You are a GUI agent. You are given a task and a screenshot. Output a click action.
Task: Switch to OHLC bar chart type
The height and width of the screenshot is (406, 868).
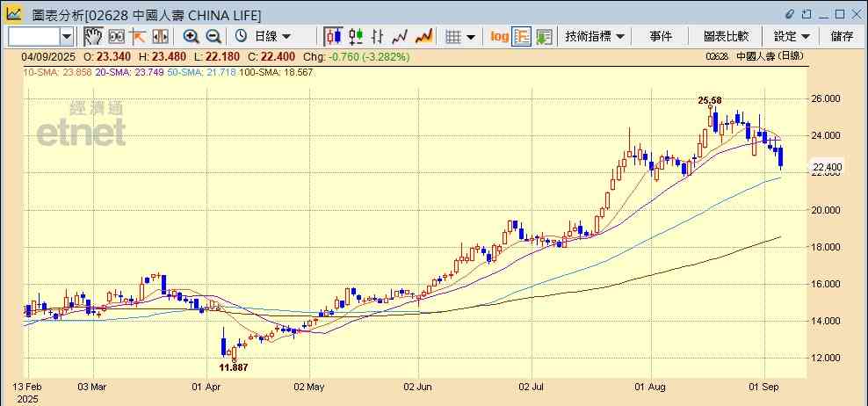pos(378,37)
